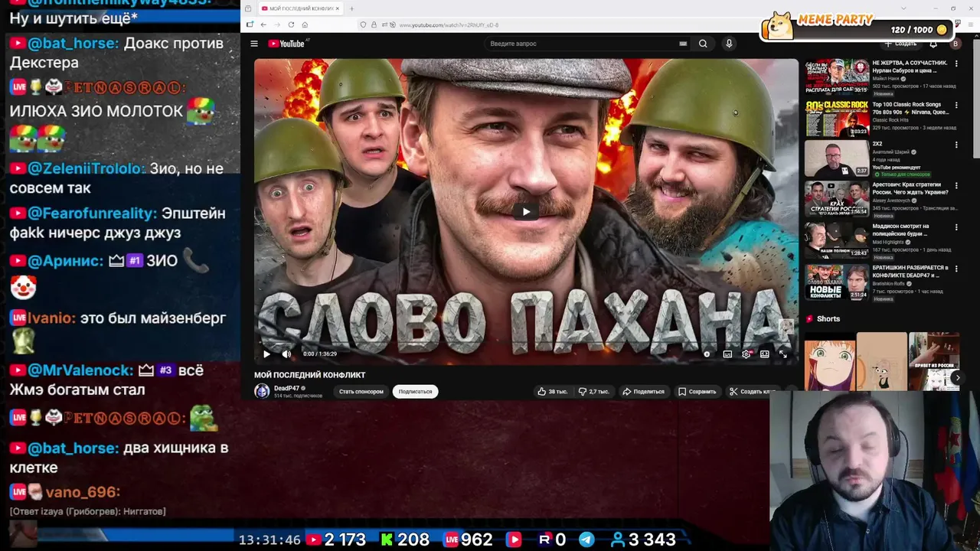
Task: Click the viewers person icon next to 3 343
Action: coord(617,540)
